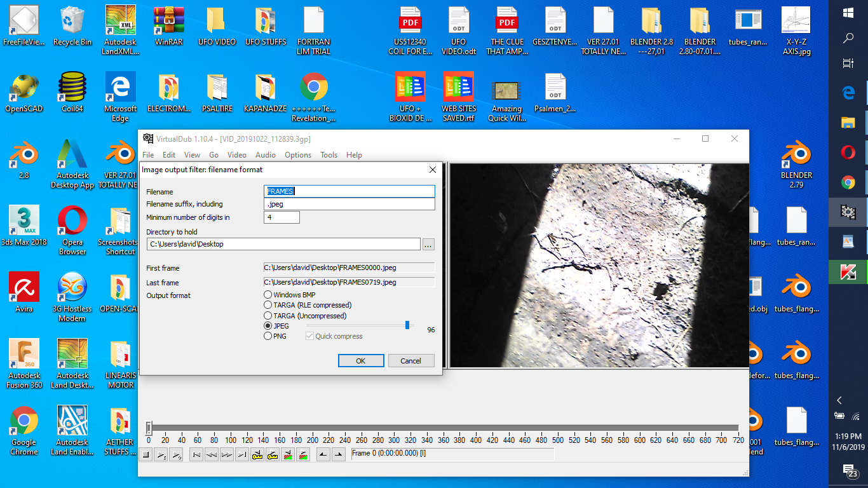The height and width of the screenshot is (488, 868).
Task: Open the Tools menu
Action: point(329,155)
